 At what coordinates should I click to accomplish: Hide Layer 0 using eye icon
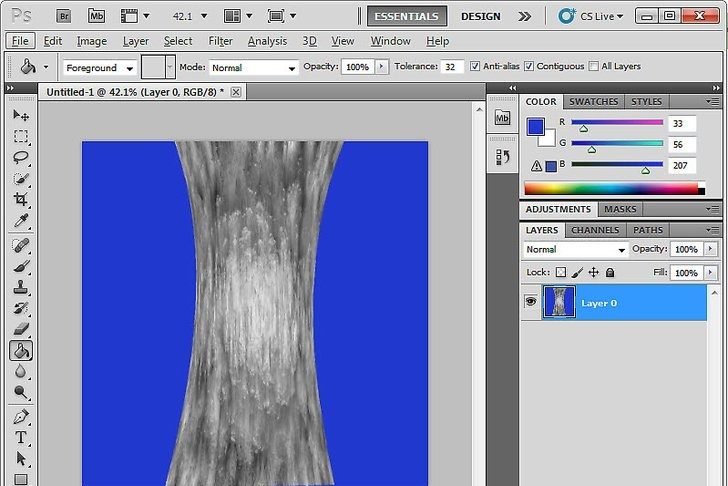tap(530, 302)
